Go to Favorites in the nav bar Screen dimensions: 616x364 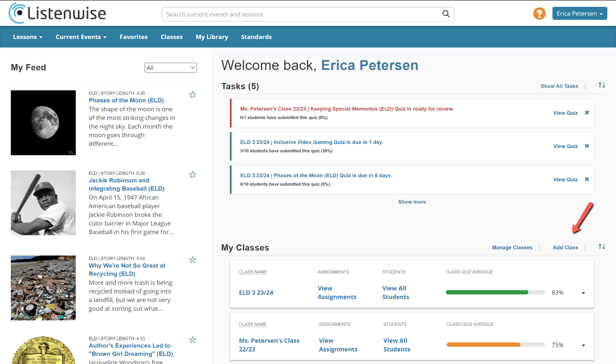click(x=134, y=37)
